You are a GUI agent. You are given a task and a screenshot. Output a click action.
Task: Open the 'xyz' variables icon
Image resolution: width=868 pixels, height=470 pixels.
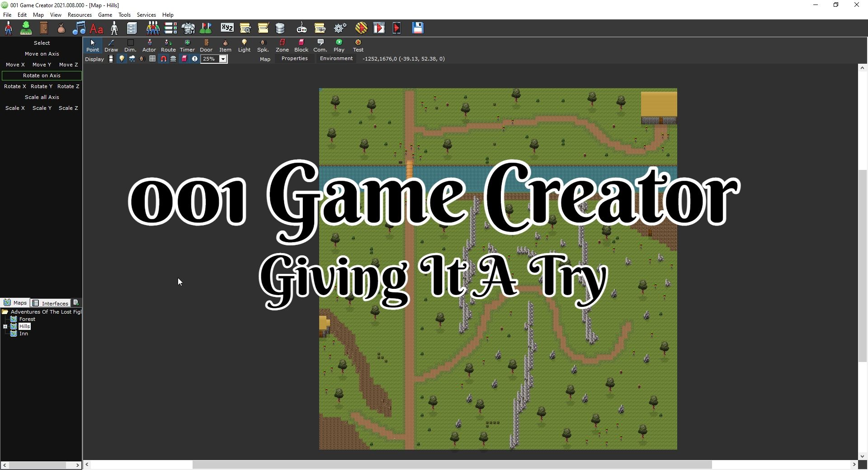(x=227, y=28)
